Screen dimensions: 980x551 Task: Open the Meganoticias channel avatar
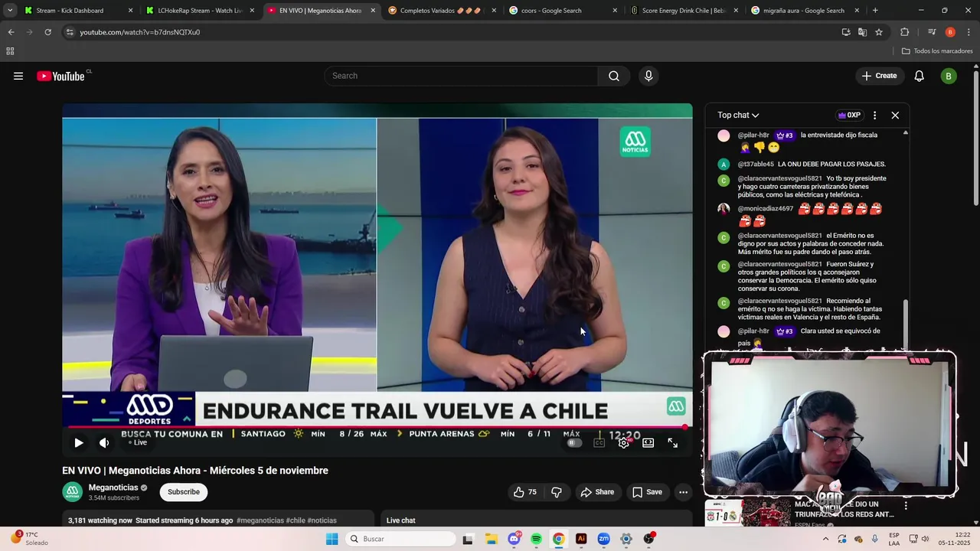tap(73, 492)
